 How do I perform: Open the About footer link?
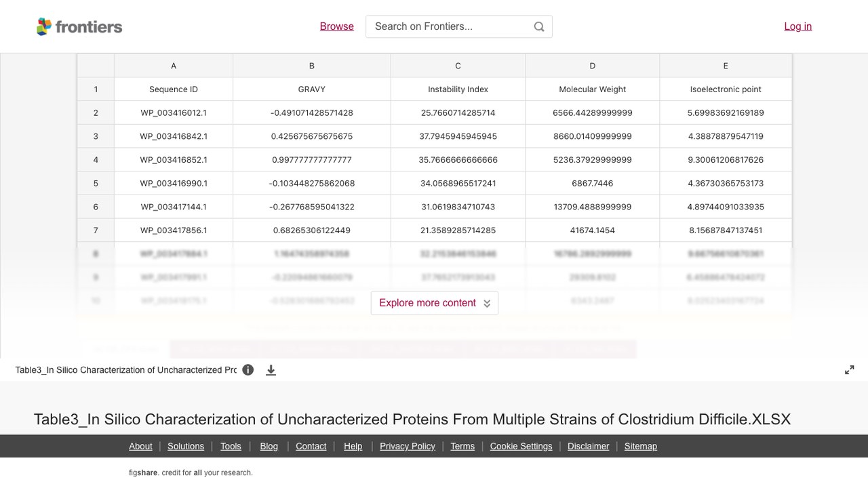tap(140, 446)
